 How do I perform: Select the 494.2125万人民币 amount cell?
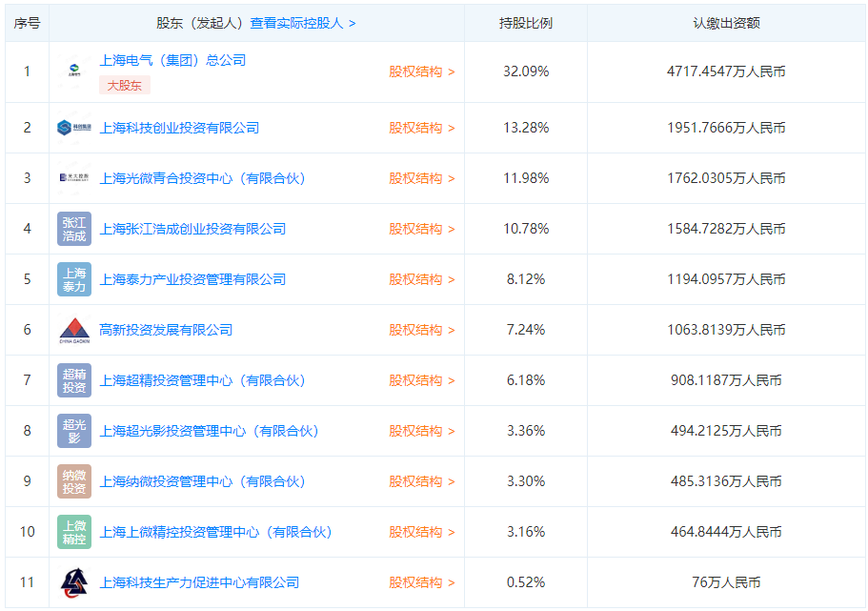click(726, 431)
